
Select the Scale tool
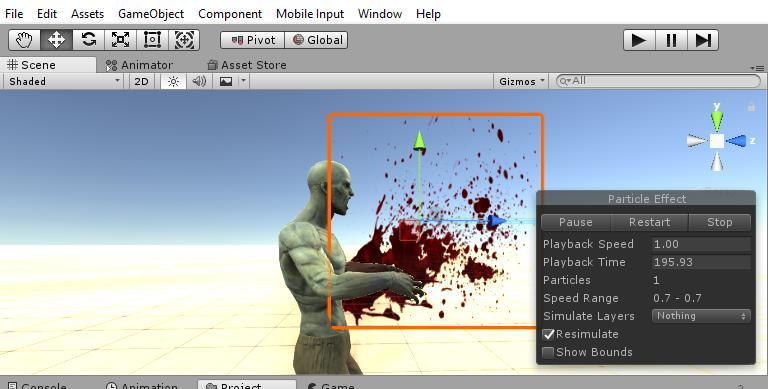click(120, 40)
